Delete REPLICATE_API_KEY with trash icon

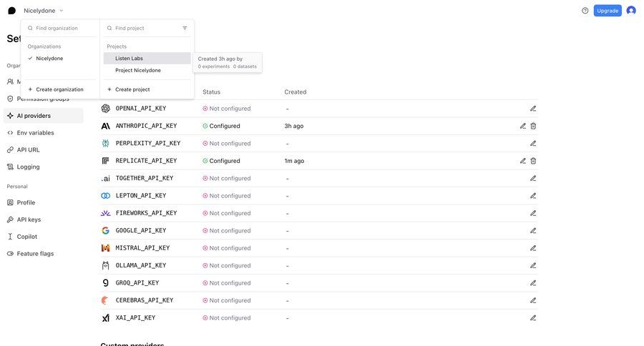[x=533, y=161]
